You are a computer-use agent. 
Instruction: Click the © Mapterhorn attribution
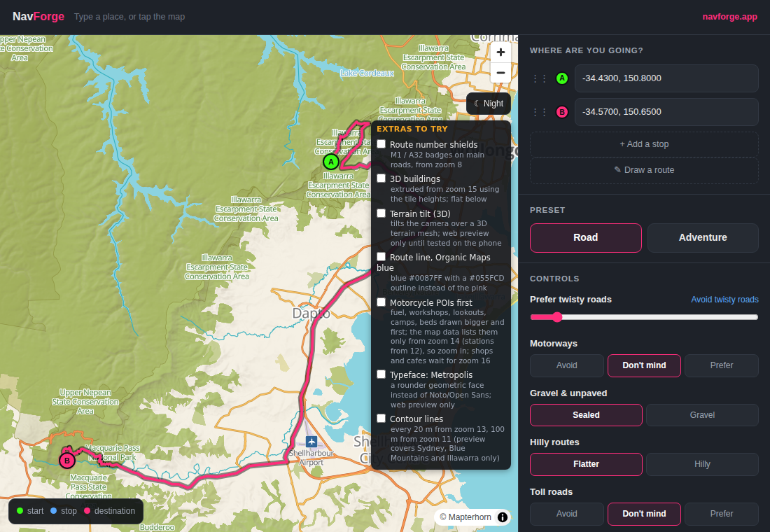point(465,517)
